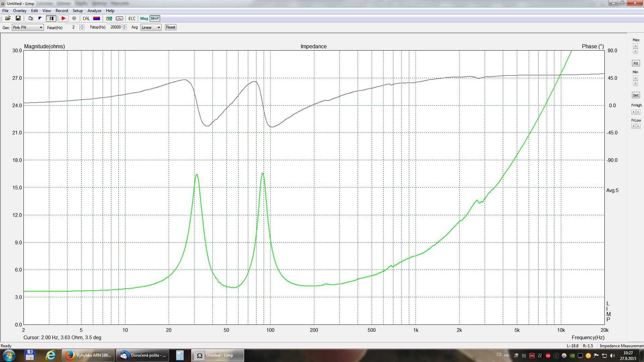
Task: Click the Reset averaging button
Action: tap(170, 27)
